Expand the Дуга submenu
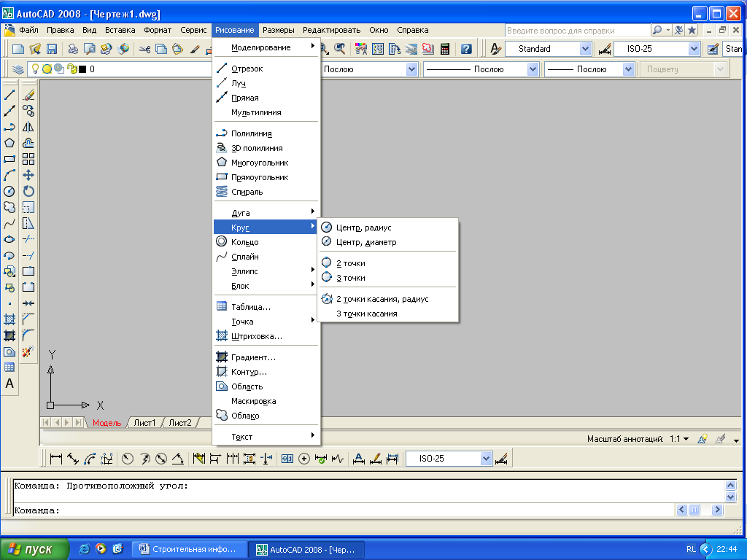 266,213
